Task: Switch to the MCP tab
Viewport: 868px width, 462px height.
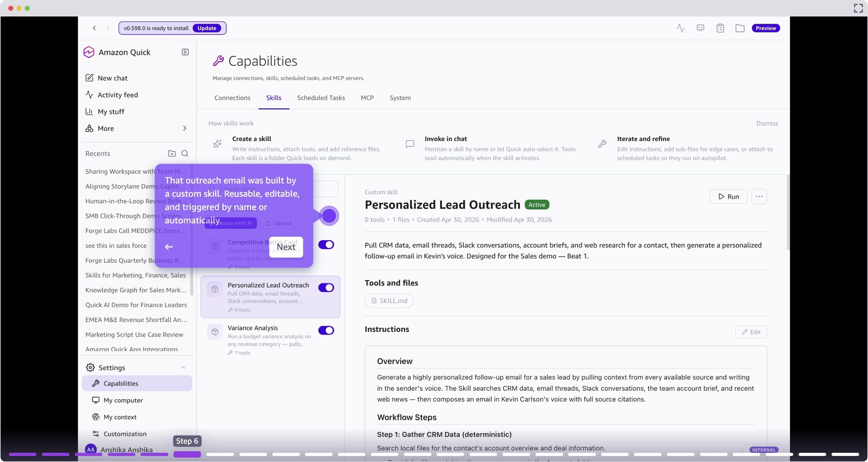Action: click(x=367, y=98)
